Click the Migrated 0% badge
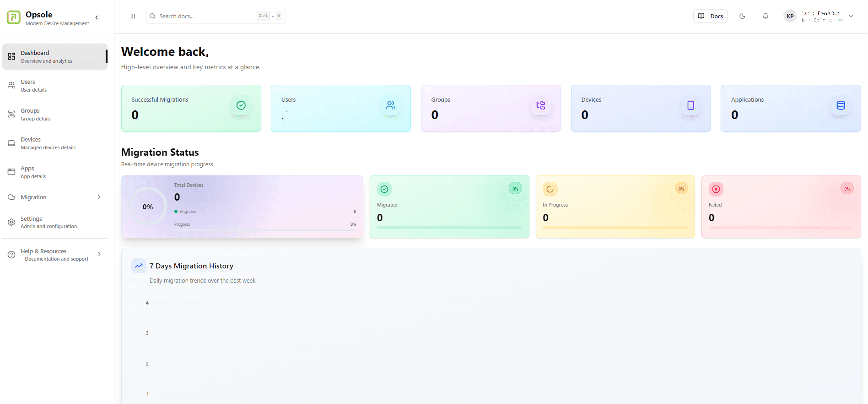 coord(515,189)
